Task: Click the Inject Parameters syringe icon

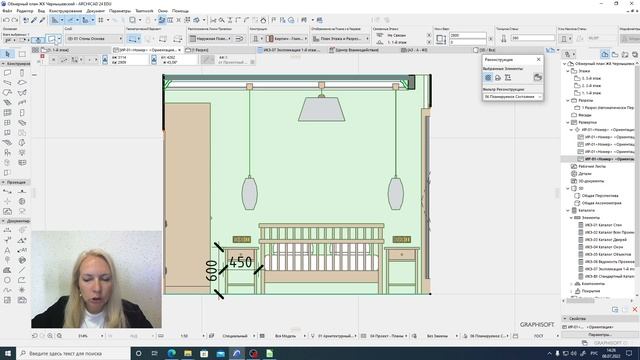Action: tap(42, 20)
